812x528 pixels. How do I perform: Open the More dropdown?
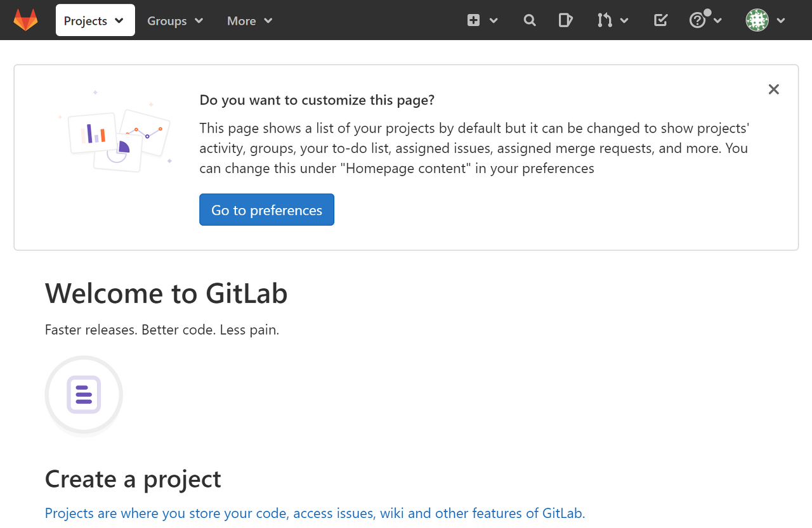(x=249, y=20)
